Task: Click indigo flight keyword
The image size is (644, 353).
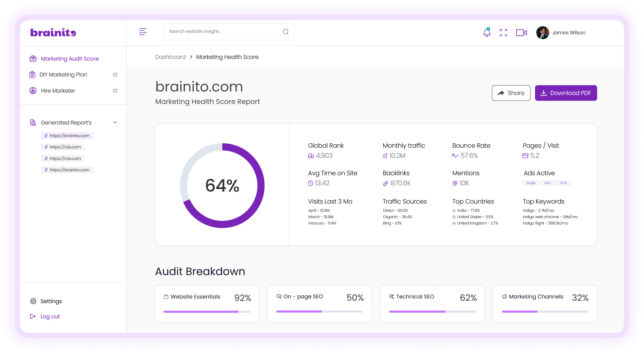Action: [x=545, y=223]
